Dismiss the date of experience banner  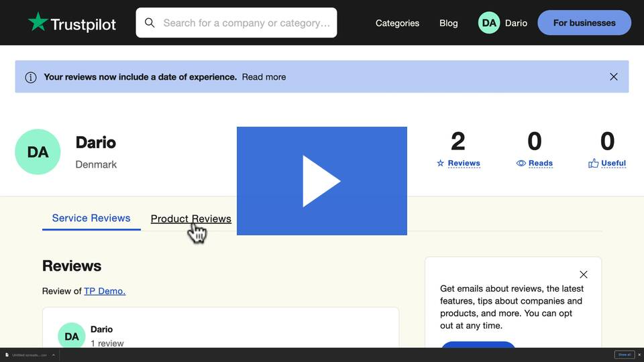coord(614,76)
